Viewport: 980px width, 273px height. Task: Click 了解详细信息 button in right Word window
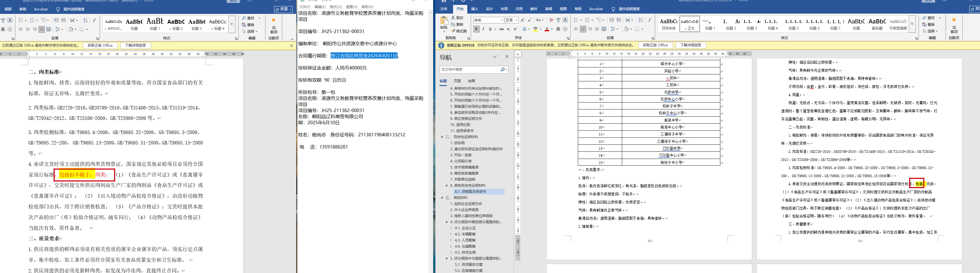click(690, 45)
